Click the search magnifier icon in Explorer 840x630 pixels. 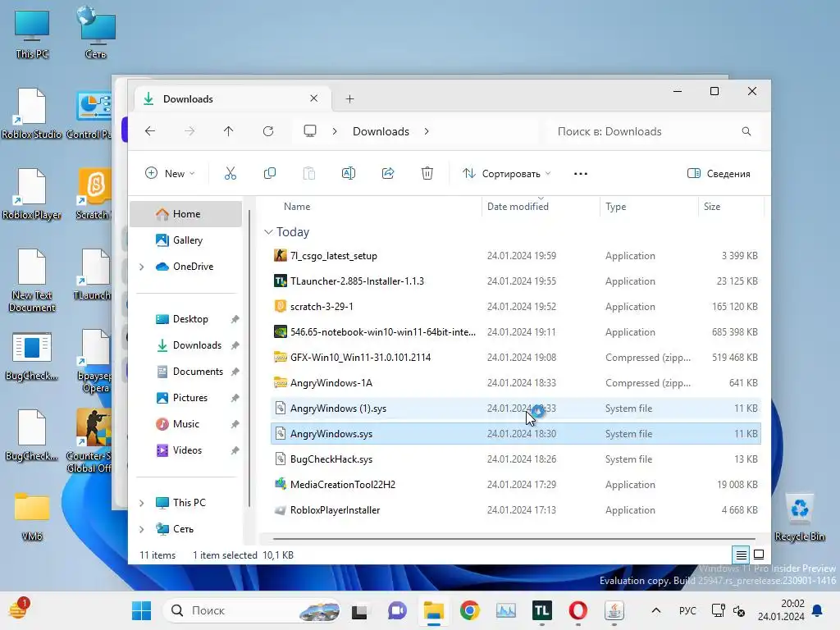[746, 131]
